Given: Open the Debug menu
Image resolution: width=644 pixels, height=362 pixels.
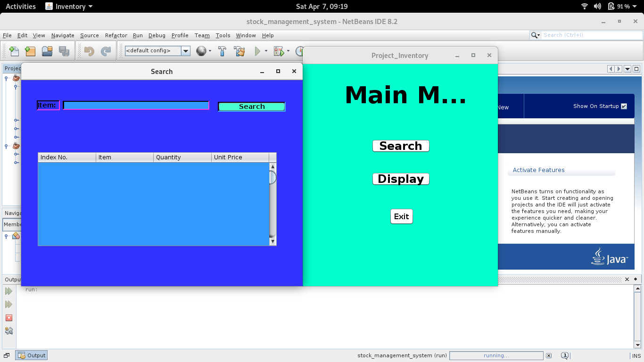Looking at the screenshot, I should (x=157, y=35).
